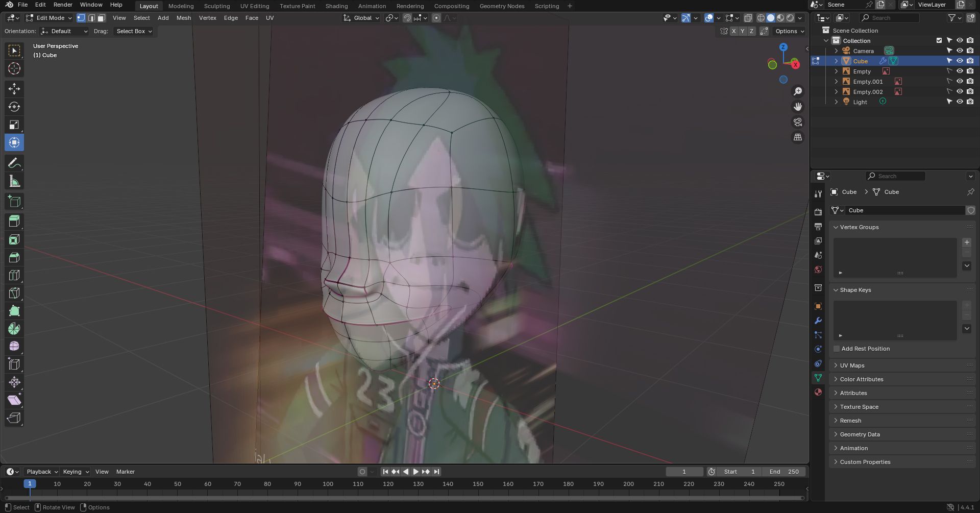Screen dimensions: 980x513
Task: Switch to face select mode
Action: pyautogui.click(x=102, y=18)
